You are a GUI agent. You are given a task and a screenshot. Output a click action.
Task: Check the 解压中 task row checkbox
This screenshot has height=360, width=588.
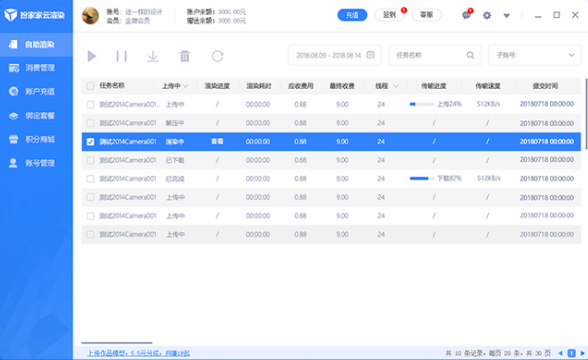pos(90,123)
